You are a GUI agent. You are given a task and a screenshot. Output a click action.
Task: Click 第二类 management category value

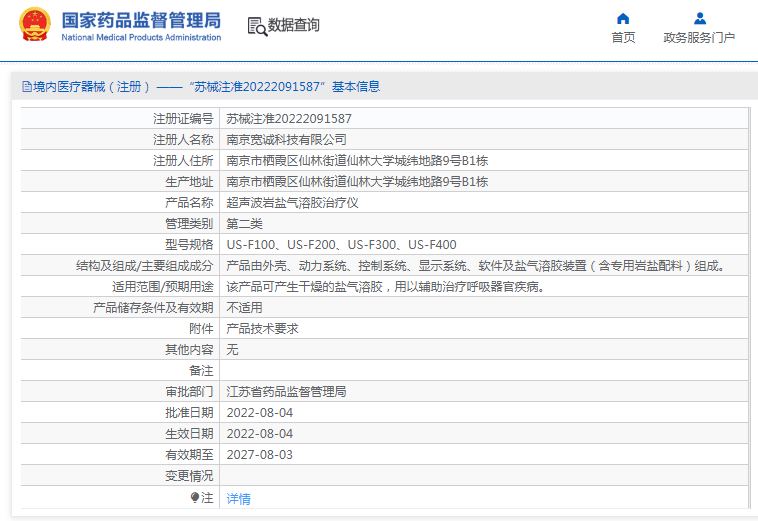[244, 224]
